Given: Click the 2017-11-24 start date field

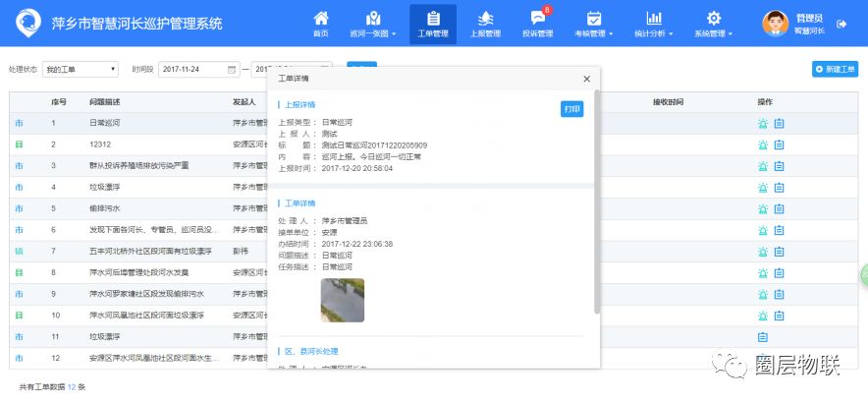Looking at the screenshot, I should coord(199,70).
